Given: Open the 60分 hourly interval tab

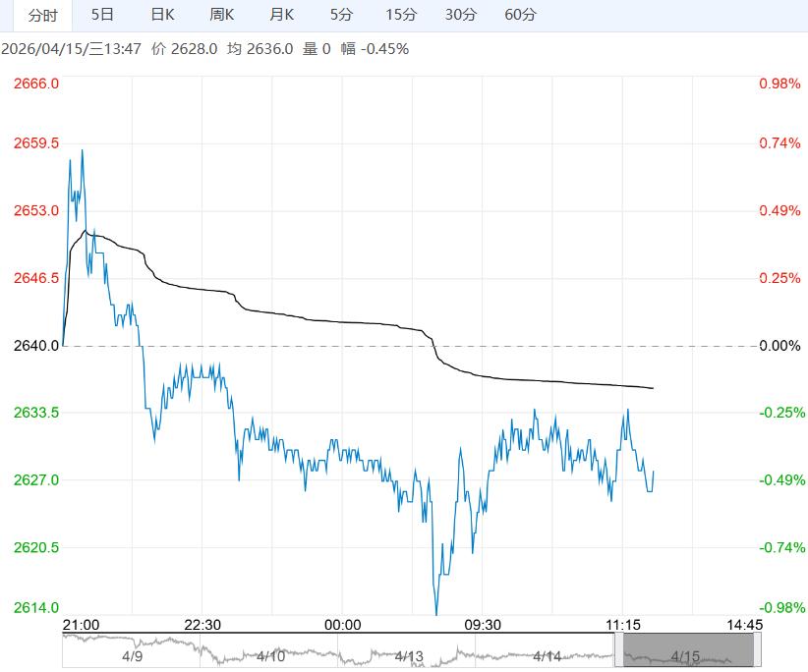Looking at the screenshot, I should click(520, 15).
